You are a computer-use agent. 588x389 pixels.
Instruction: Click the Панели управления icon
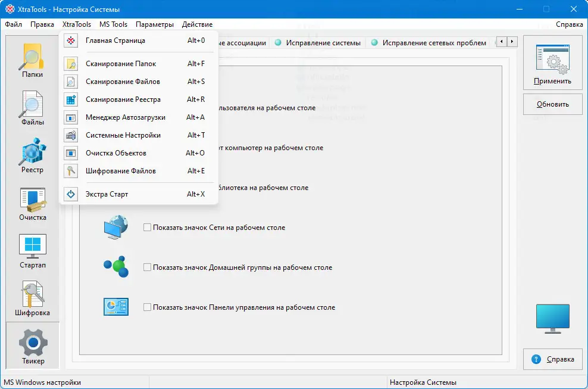click(x=116, y=307)
